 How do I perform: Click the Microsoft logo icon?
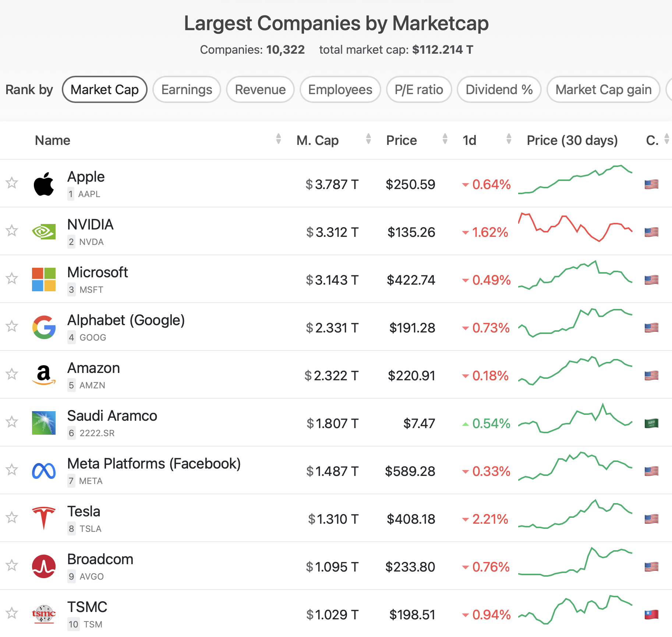[44, 280]
